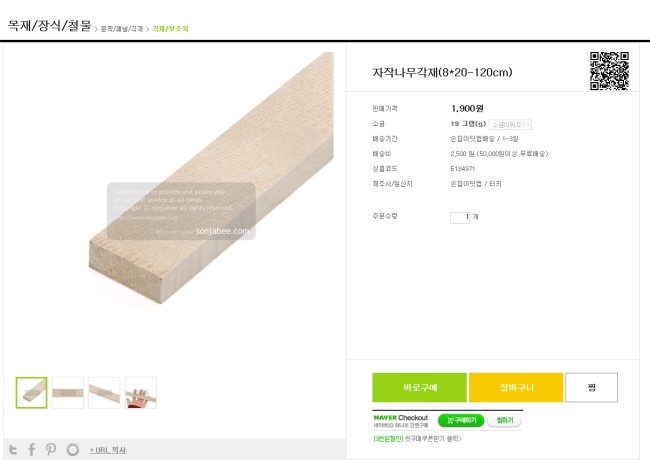Image resolution: width=650 pixels, height=467 pixels.
Task: Click Naver Checkout 찜하기 button
Action: tap(504, 421)
